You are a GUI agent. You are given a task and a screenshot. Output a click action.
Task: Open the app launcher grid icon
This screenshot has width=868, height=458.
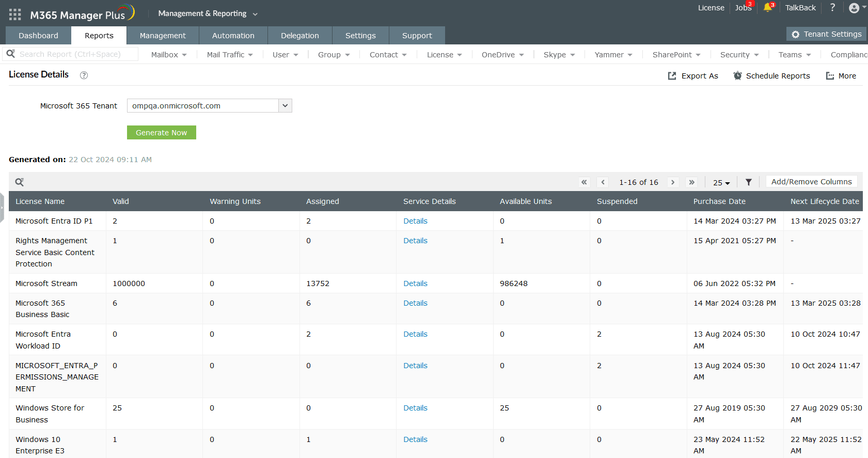pyautogui.click(x=15, y=14)
